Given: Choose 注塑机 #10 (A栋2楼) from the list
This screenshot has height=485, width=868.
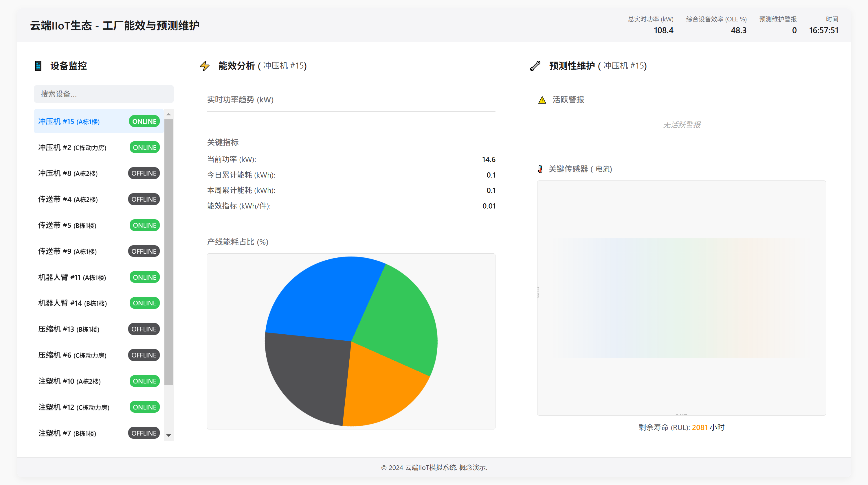Looking at the screenshot, I should point(69,381).
